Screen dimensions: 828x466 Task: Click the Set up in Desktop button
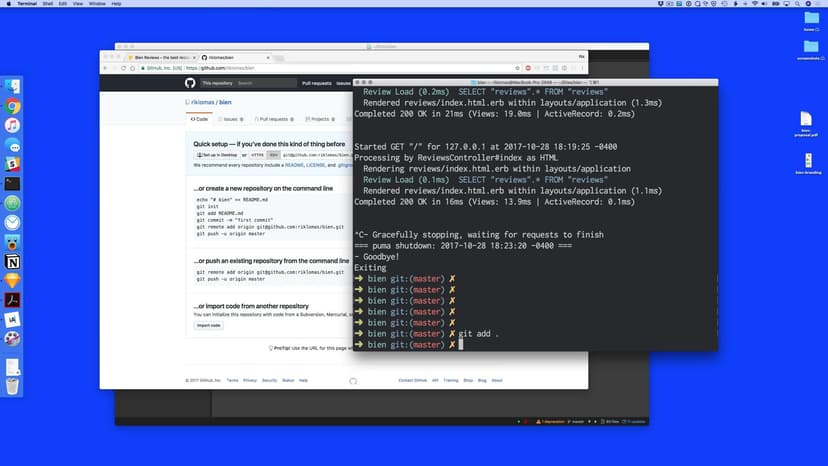coord(215,155)
